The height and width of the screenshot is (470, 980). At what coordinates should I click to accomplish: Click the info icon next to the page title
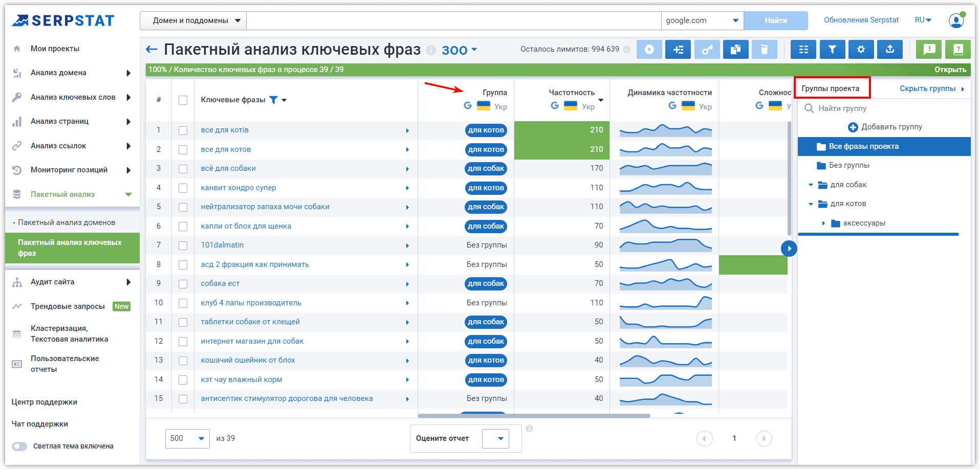click(x=431, y=50)
